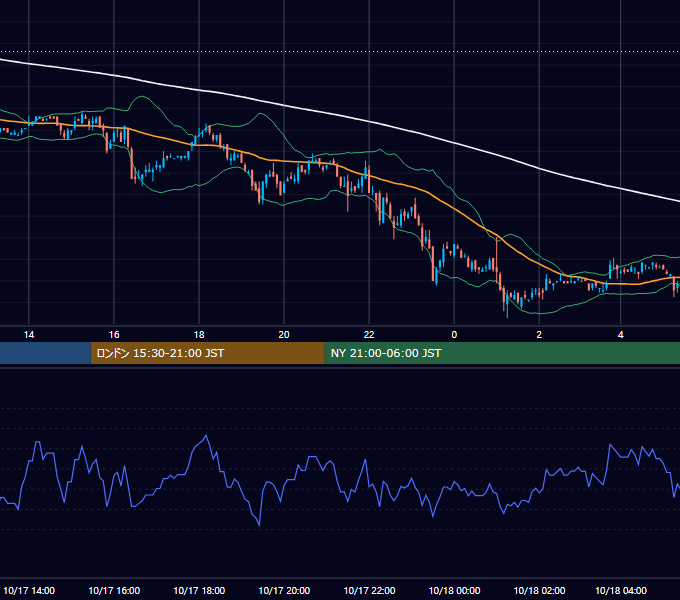Select the 16 hour axis label
The height and width of the screenshot is (600, 680).
114,335
